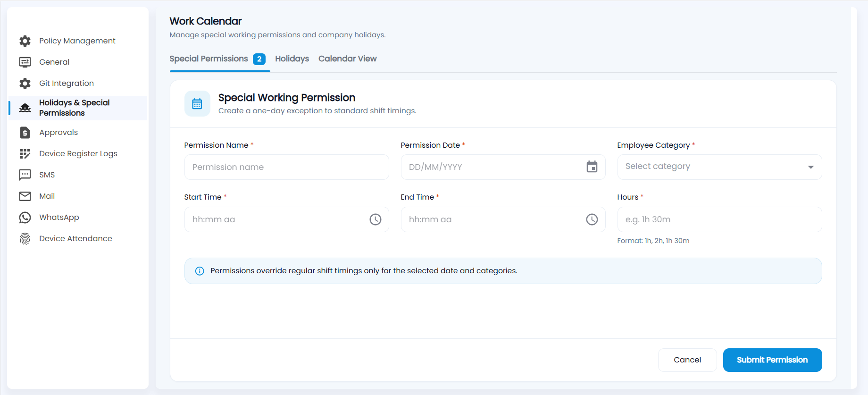Open WhatsApp settings in sidebar
Image resolution: width=868 pixels, height=395 pixels.
tap(77, 218)
